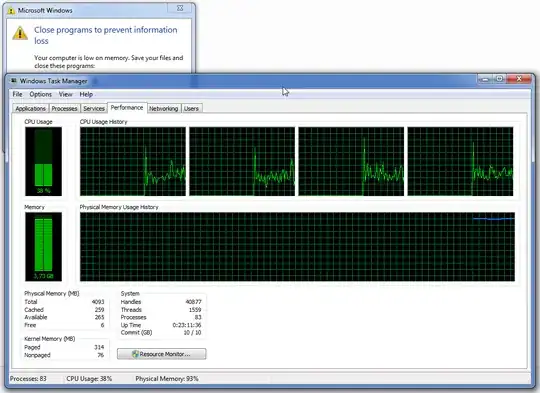
Task: Click the second CPU Usage History graph
Action: 242,162
